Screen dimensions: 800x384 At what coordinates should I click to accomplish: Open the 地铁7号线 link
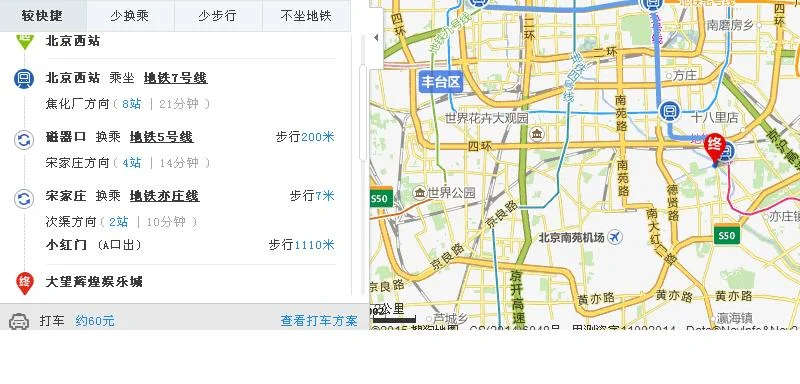point(176,78)
